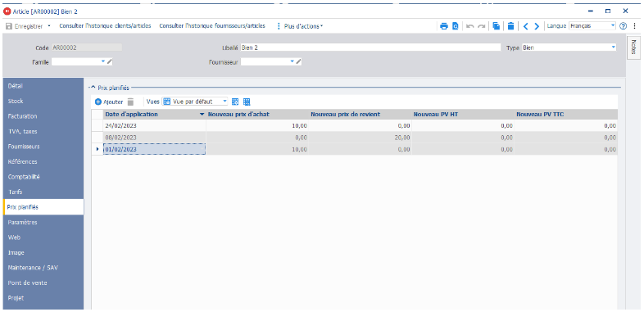Click the 10,00 prix d'achat cell in 01/02/2023 row

tap(257, 149)
